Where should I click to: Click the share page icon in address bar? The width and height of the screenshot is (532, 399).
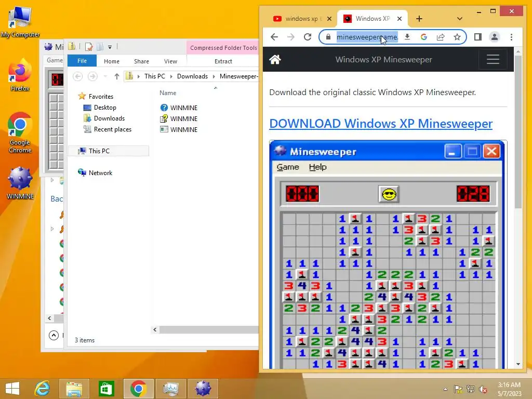pyautogui.click(x=441, y=37)
